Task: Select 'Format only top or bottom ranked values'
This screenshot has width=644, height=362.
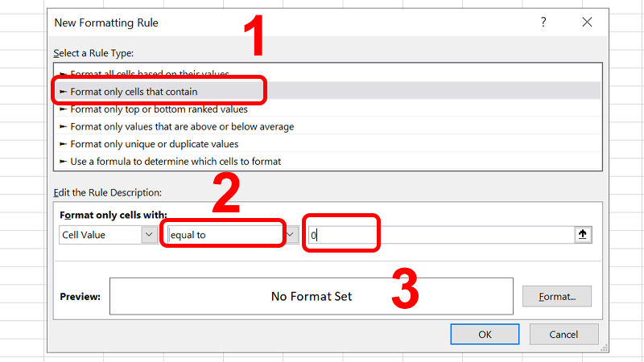Action: [159, 109]
